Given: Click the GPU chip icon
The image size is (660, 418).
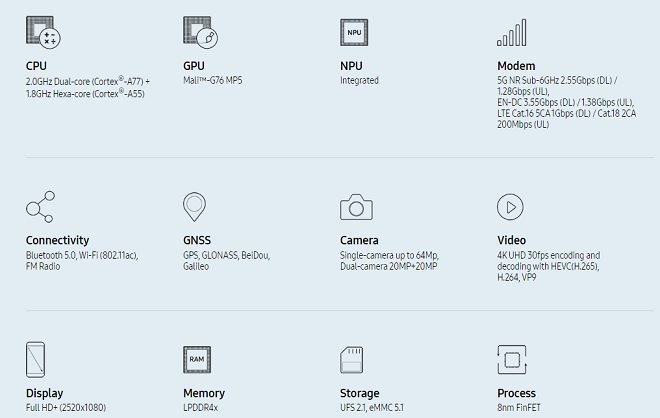Looking at the screenshot, I should click(199, 32).
